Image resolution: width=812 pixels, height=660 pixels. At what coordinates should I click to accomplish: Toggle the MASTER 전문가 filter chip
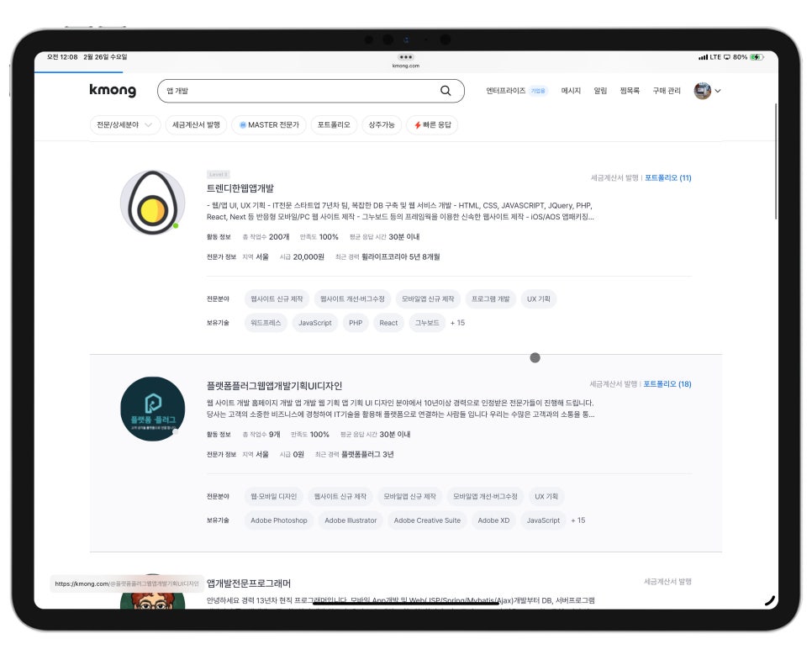[x=269, y=124]
